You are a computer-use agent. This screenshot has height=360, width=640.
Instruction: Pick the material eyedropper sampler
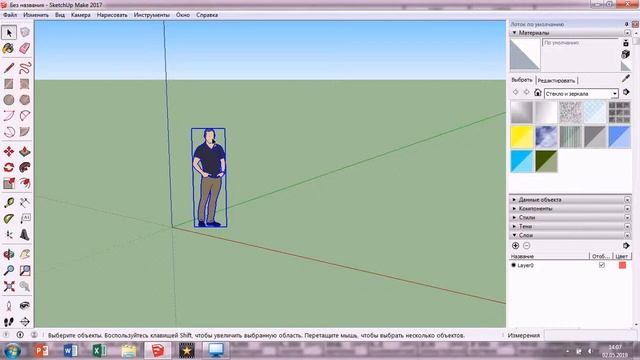point(626,78)
